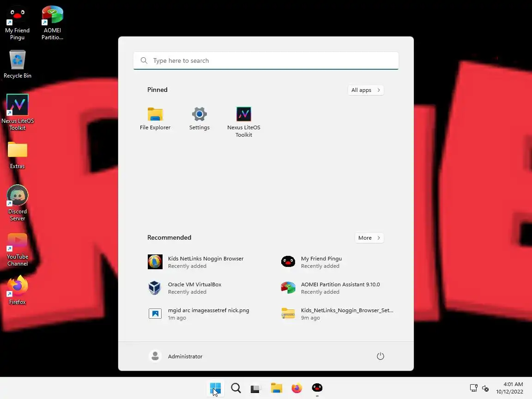Switch to Pingu app on taskbar
The width and height of the screenshot is (532, 399).
point(317,388)
